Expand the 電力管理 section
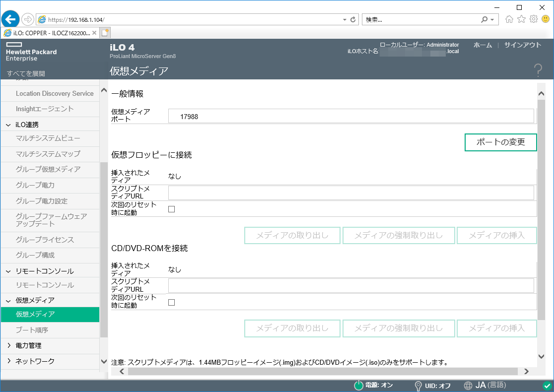 (x=9, y=345)
